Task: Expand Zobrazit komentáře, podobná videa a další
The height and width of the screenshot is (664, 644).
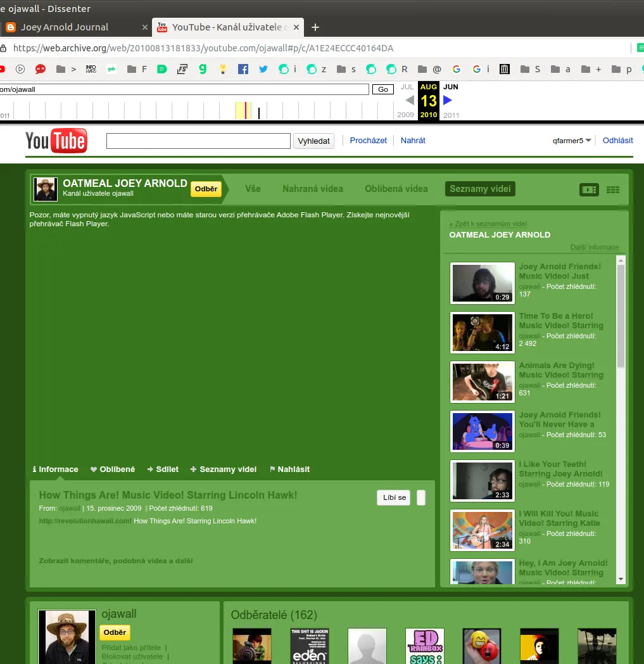Action: coord(115,561)
